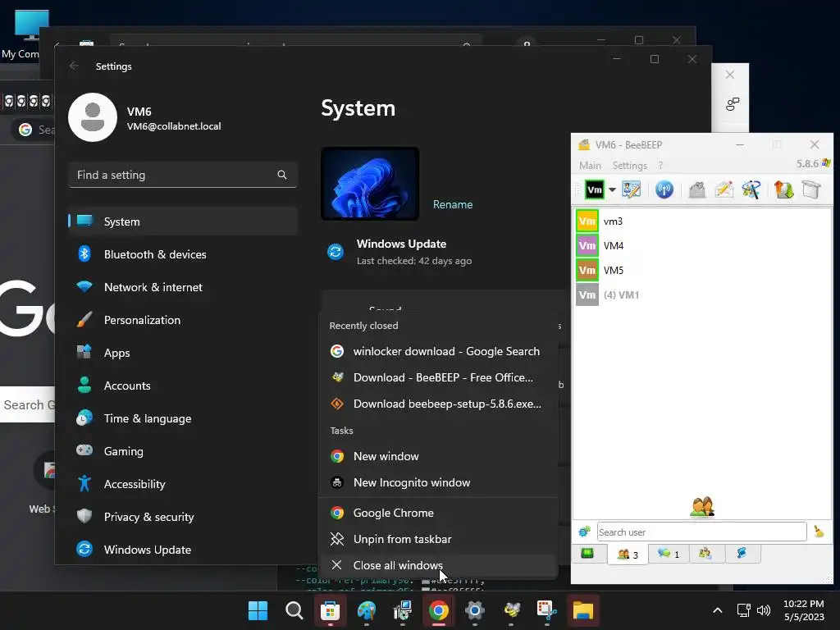Open the Snipping Tool icon on taskbar

pos(547,610)
